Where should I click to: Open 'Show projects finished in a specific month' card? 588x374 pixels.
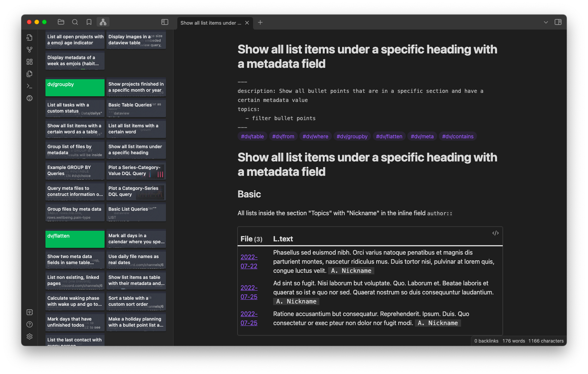tap(136, 88)
